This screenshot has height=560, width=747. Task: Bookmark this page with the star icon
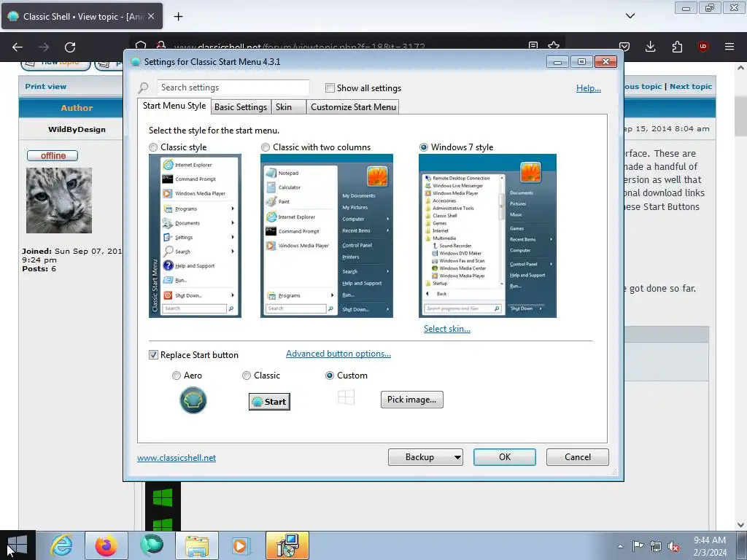coord(554,46)
